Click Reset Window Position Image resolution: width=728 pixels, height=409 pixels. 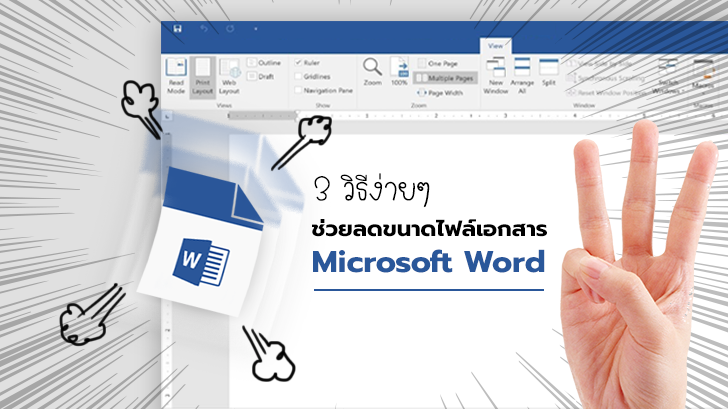(x=606, y=93)
